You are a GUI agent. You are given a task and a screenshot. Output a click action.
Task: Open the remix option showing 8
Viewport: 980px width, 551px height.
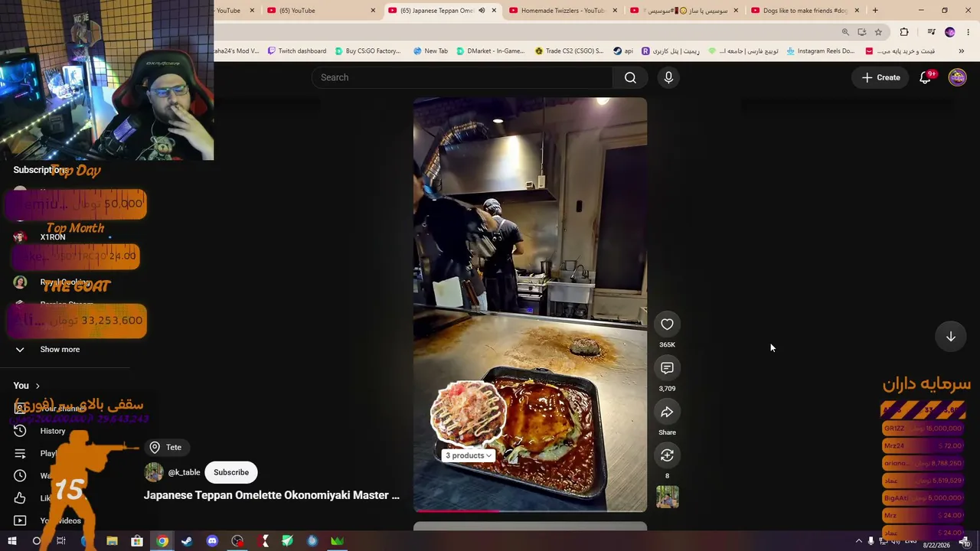click(667, 455)
